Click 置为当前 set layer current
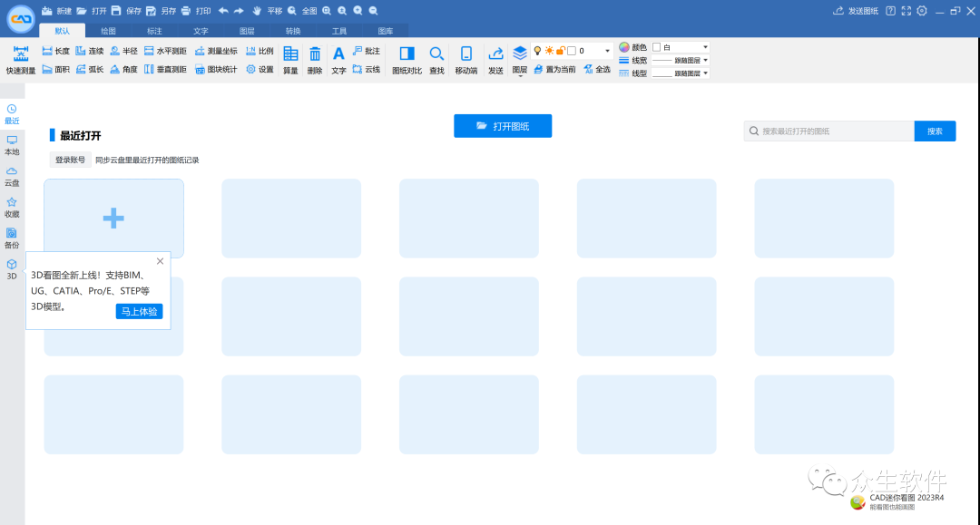 [554, 69]
